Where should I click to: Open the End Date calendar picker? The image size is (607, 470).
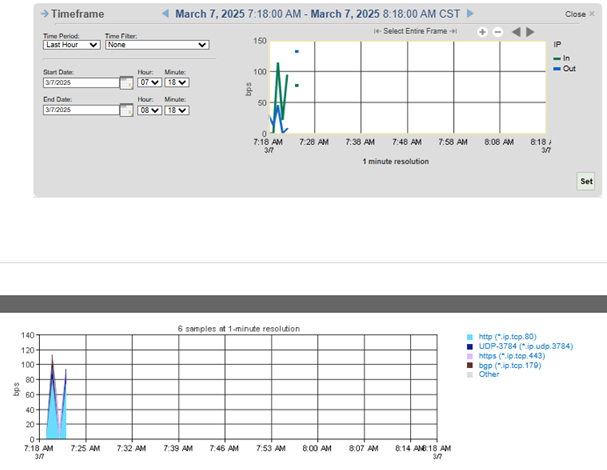pyautogui.click(x=126, y=111)
